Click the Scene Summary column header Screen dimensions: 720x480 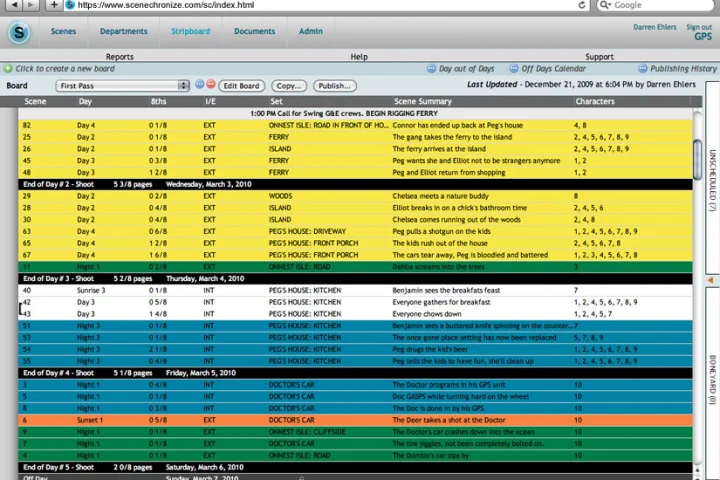[422, 101]
